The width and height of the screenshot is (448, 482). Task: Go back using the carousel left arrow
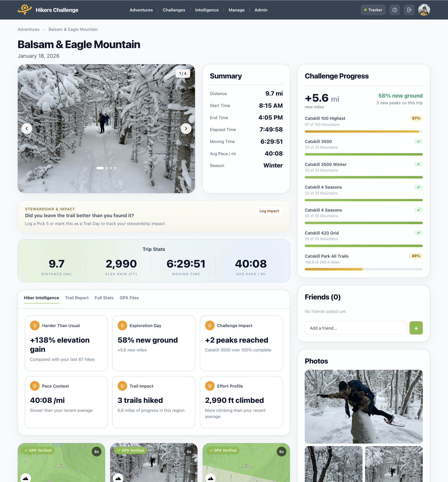coord(27,128)
